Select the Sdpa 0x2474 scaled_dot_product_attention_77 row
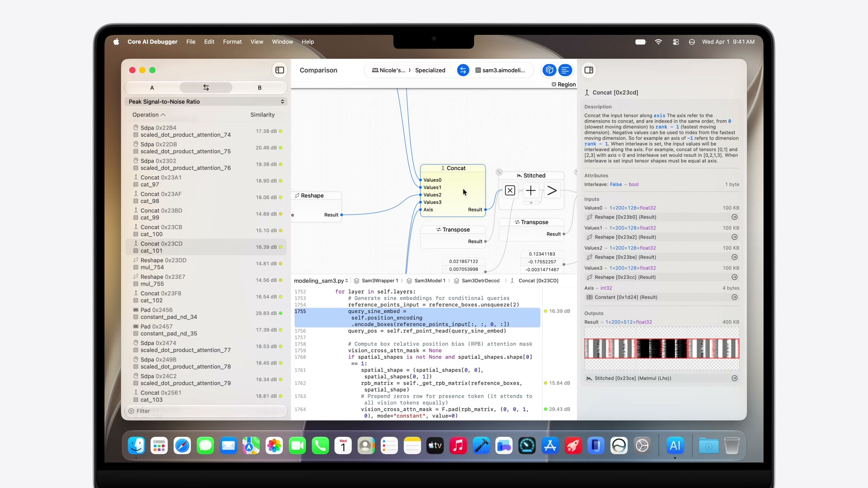 [206, 347]
